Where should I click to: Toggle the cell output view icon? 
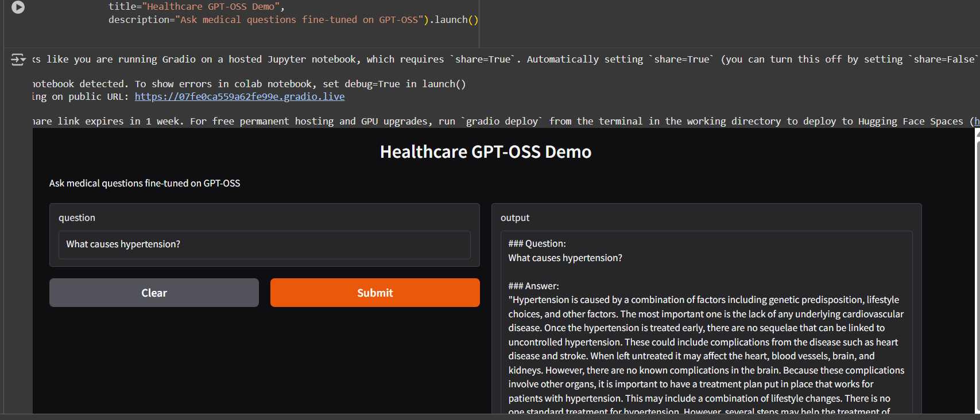click(x=18, y=59)
